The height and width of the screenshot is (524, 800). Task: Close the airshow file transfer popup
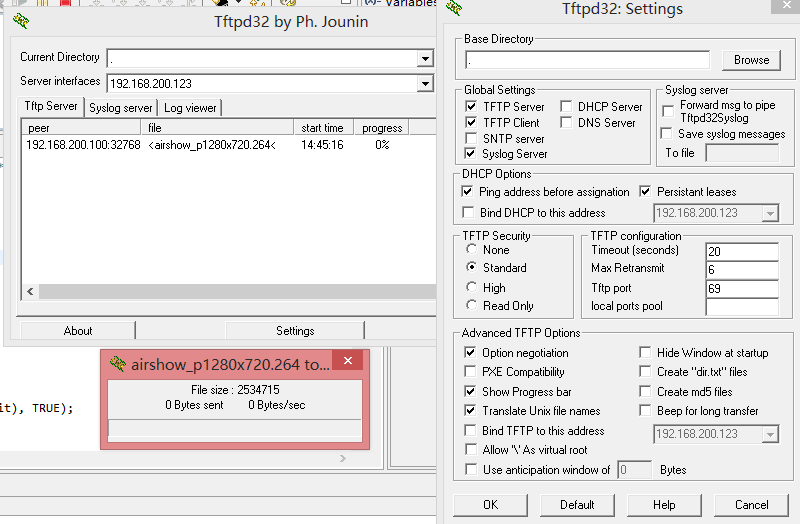(x=348, y=361)
